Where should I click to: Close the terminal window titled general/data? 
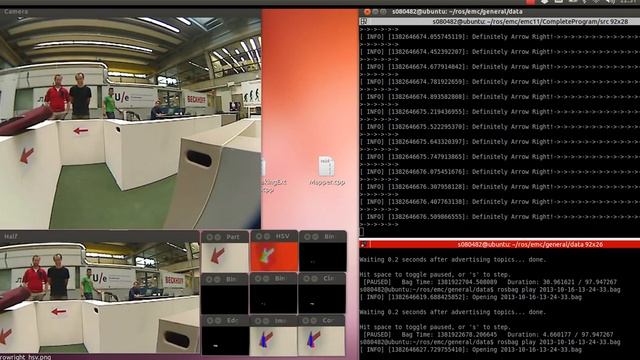(x=367, y=12)
